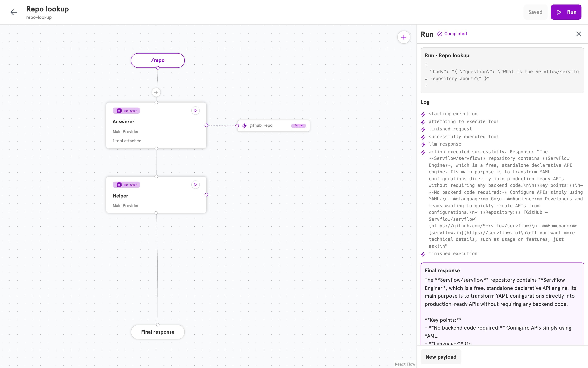The image size is (588, 368).
Task: Click the Completed status label
Action: coord(455,34)
